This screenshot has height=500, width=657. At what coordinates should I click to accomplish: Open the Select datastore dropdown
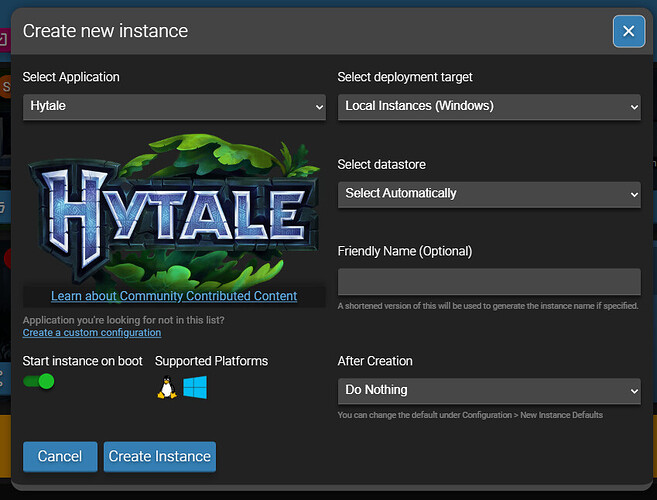(x=489, y=193)
